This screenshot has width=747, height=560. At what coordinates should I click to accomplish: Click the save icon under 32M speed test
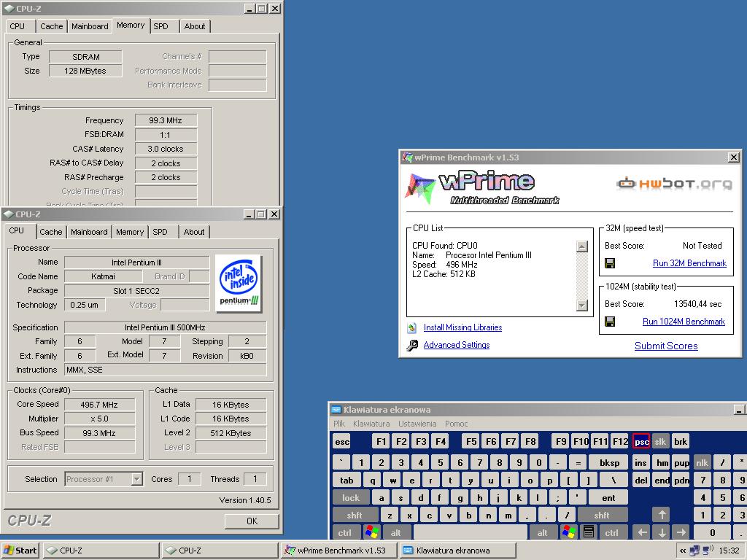pos(610,262)
